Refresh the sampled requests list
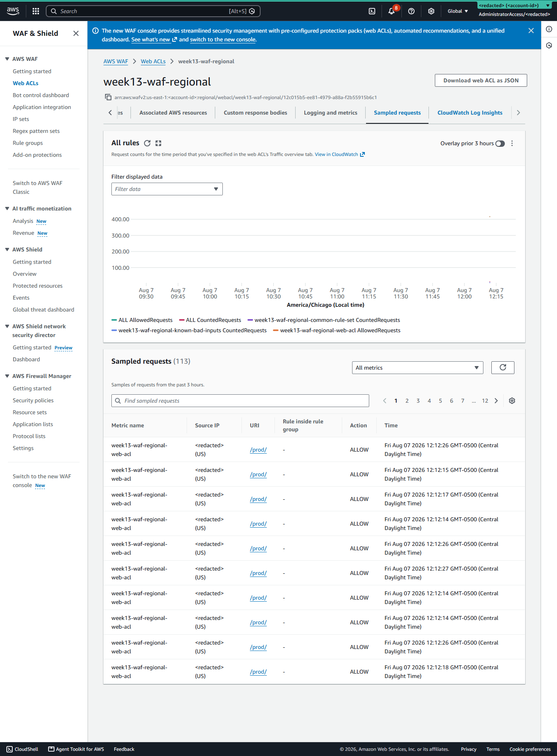557x756 pixels. click(x=503, y=368)
